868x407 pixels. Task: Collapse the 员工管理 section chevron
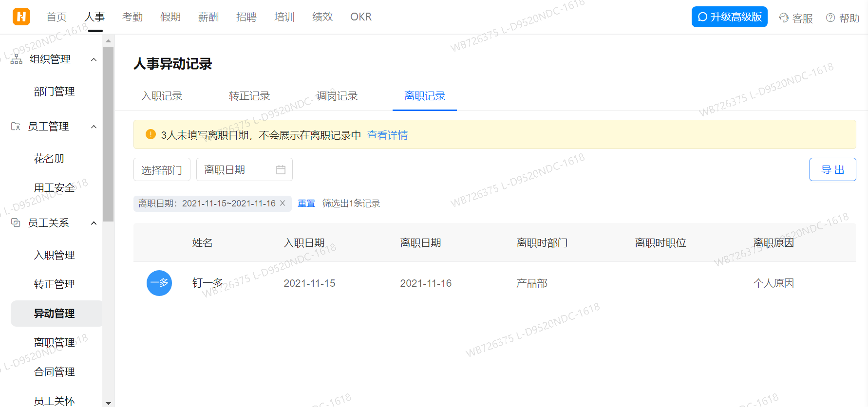click(94, 127)
